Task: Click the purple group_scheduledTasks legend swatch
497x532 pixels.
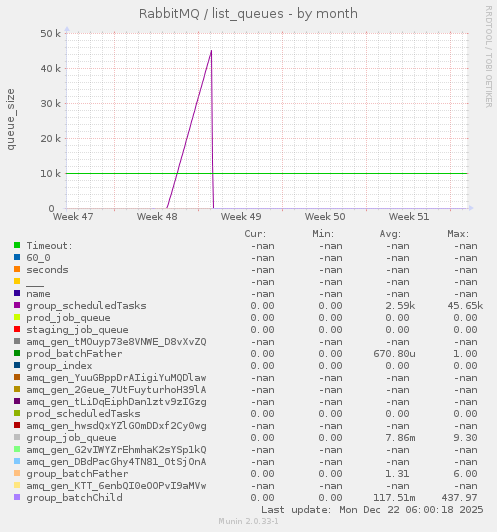Action: (x=17, y=305)
